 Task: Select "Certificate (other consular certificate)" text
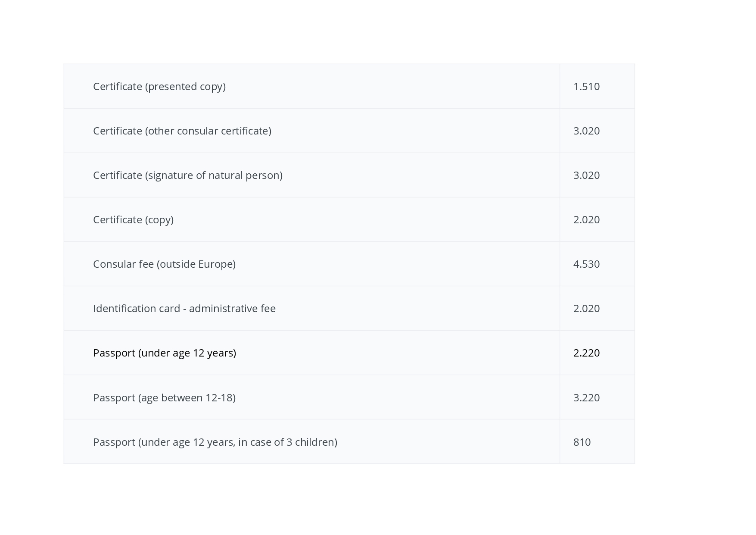click(182, 131)
